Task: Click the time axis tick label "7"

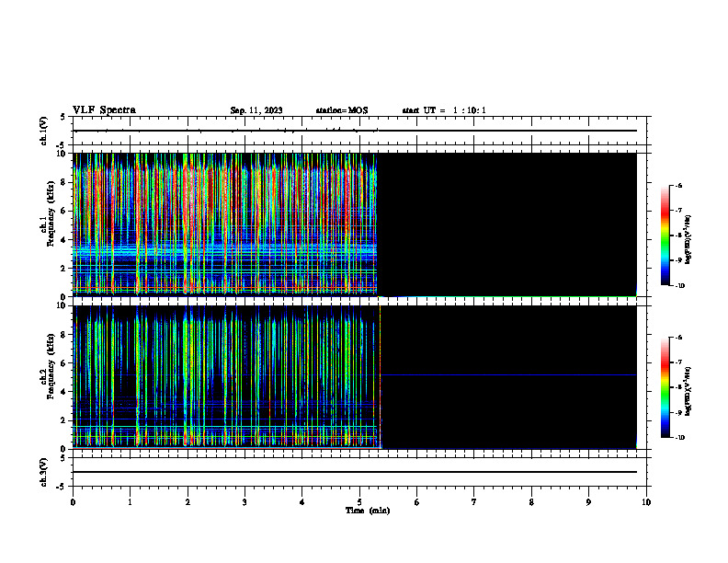Action: (x=474, y=502)
